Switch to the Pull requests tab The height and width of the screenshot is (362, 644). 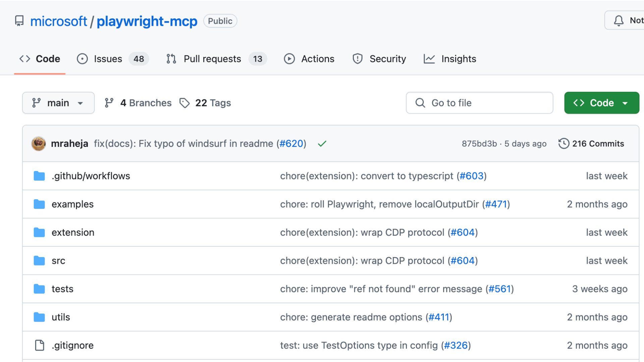pos(212,59)
